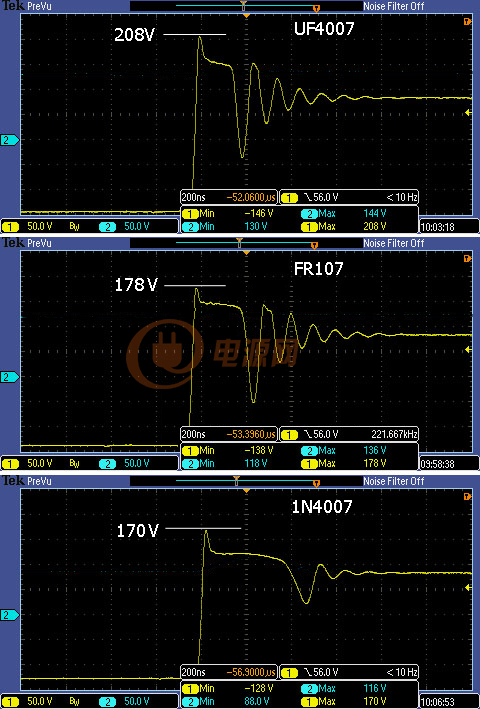Select trigger level arrow beside UF4007 waveform
The width and height of the screenshot is (480, 709).
click(468, 113)
